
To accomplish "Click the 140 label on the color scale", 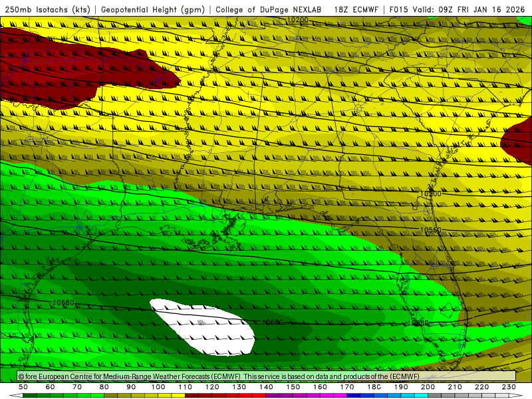I will (x=266, y=387).
